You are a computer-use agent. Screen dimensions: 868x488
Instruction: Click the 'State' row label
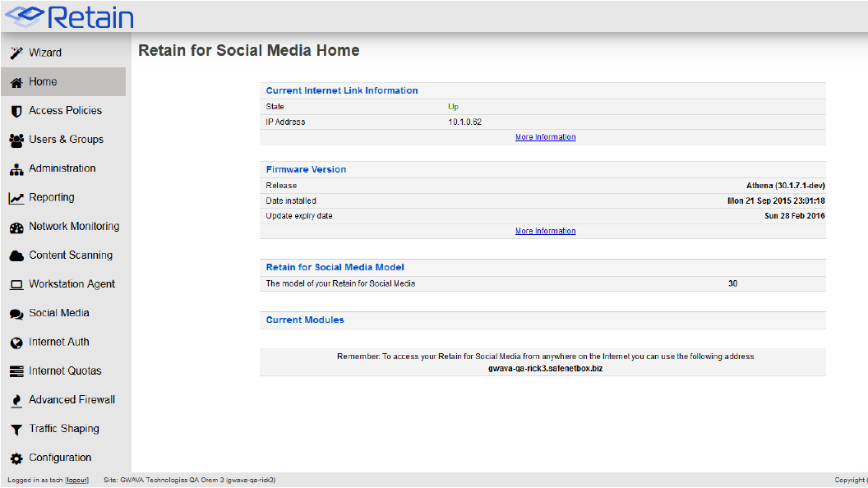pos(275,107)
